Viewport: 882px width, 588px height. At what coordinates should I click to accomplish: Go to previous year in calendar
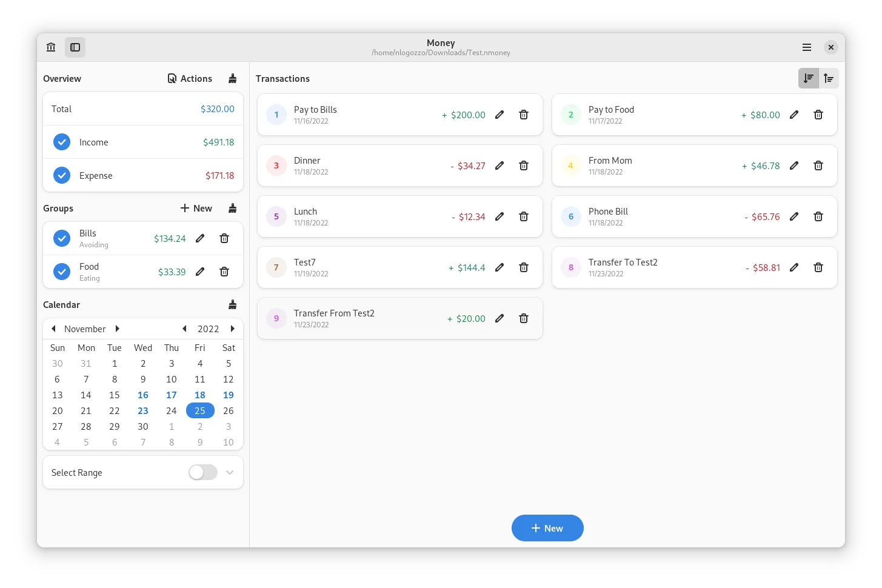click(x=184, y=329)
